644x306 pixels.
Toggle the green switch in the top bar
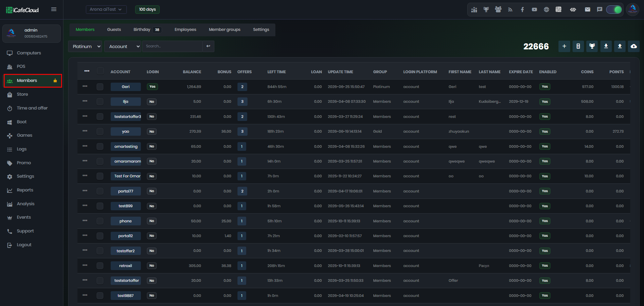(614, 10)
